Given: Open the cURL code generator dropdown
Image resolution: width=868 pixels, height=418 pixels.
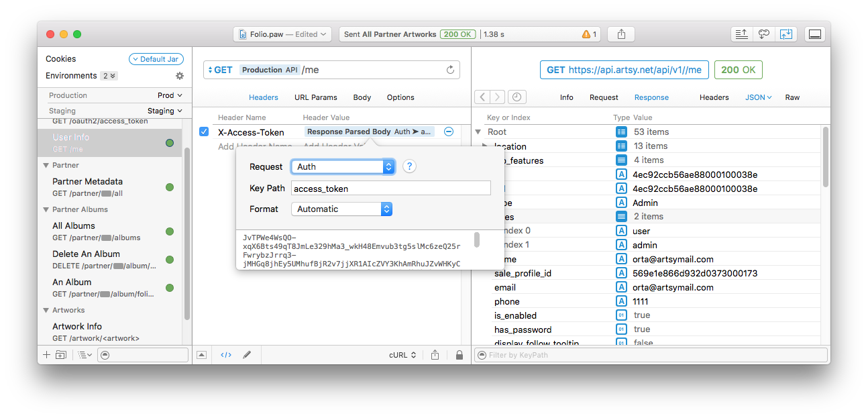Looking at the screenshot, I should point(402,355).
